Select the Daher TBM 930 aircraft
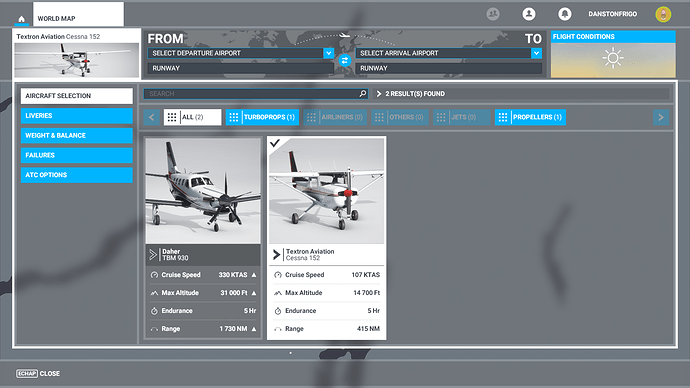 pos(203,238)
